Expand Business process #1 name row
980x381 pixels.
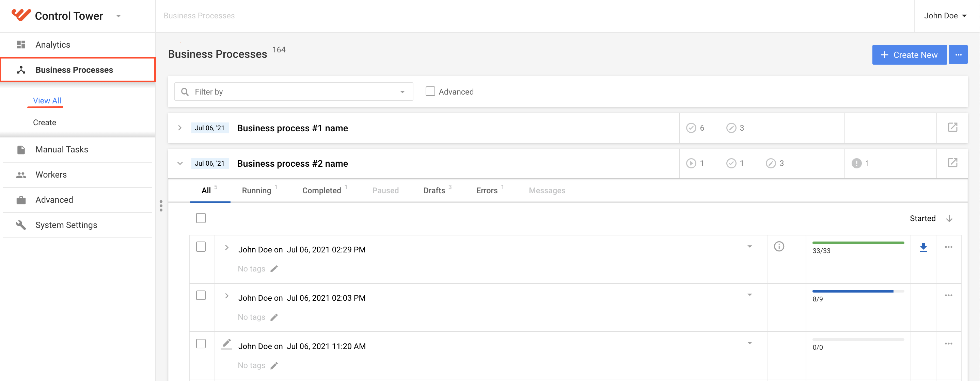coord(179,128)
